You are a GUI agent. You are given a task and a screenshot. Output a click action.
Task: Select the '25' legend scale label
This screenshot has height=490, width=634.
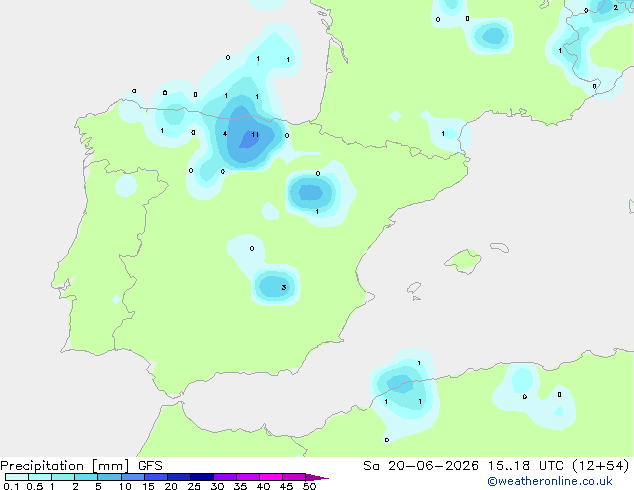[194, 486]
